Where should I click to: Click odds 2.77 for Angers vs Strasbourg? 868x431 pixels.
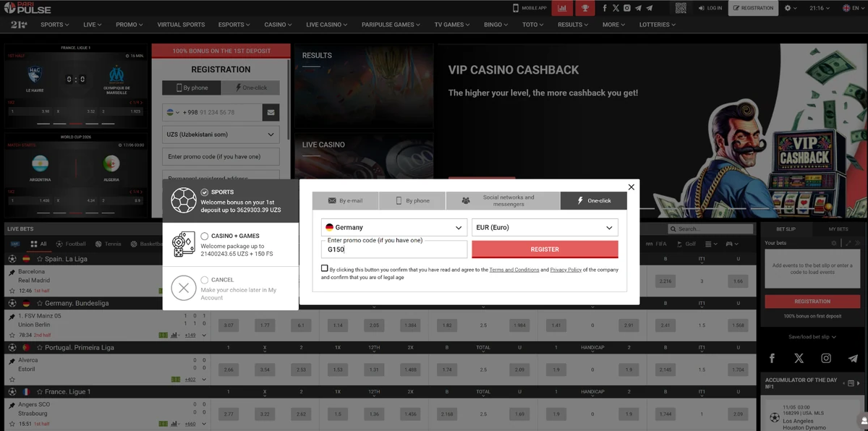229,414
